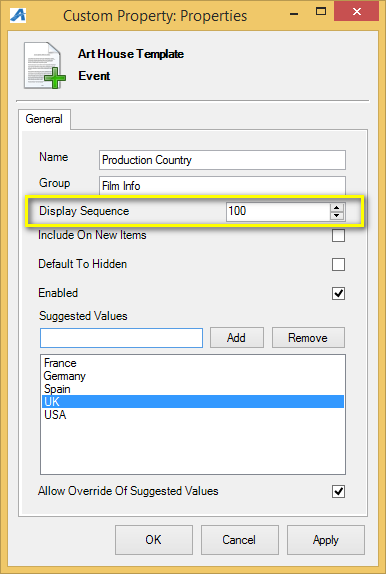
Task: Click the Add button
Action: coord(237,338)
